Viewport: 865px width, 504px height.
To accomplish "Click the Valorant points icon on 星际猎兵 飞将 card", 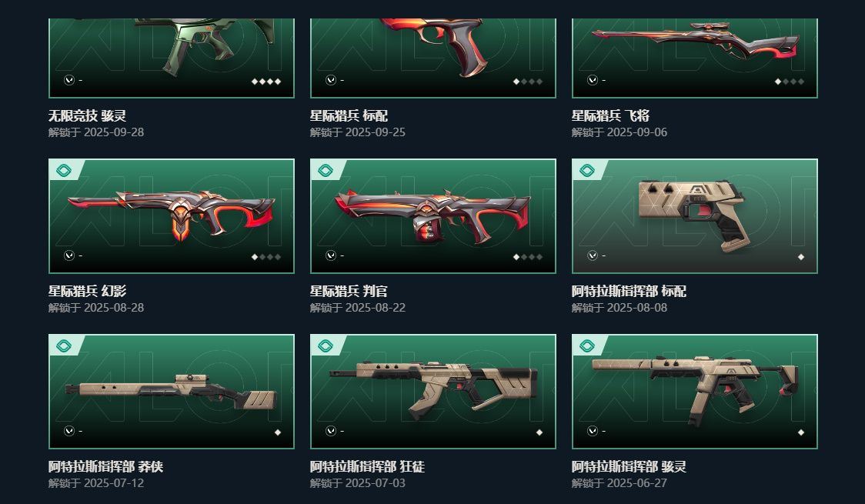I will pyautogui.click(x=592, y=80).
